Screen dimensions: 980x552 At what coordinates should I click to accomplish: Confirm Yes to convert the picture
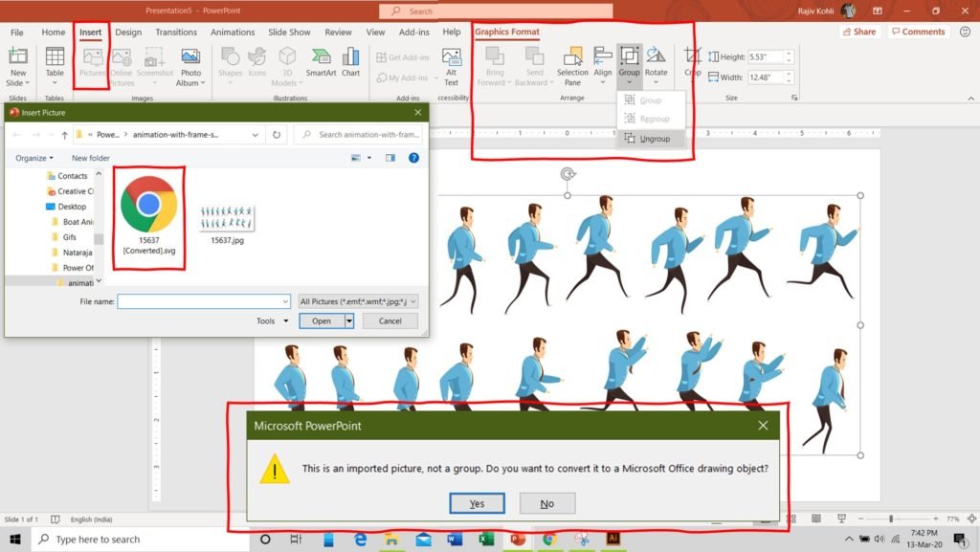click(x=477, y=503)
